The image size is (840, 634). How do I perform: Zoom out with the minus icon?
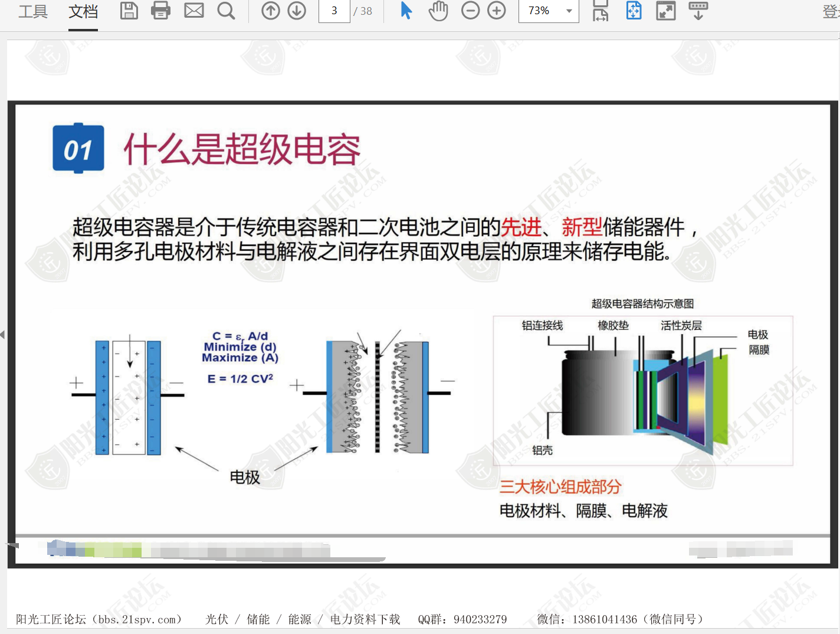tap(470, 11)
